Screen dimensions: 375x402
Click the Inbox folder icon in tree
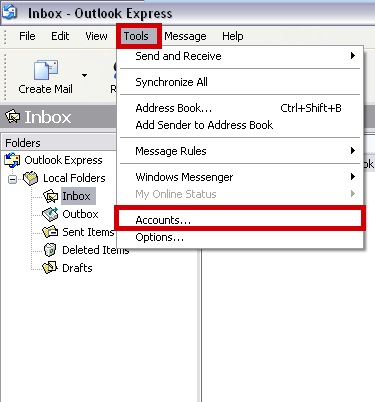click(x=51, y=196)
